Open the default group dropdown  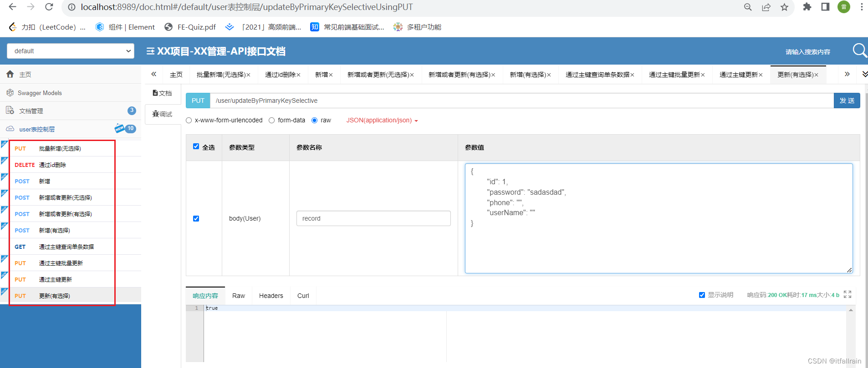71,51
